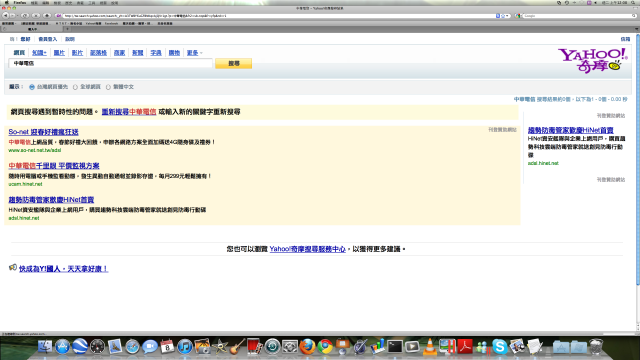Open the HiNet sponsored link in right sidebar
This screenshot has height=360, width=640.
571,130
